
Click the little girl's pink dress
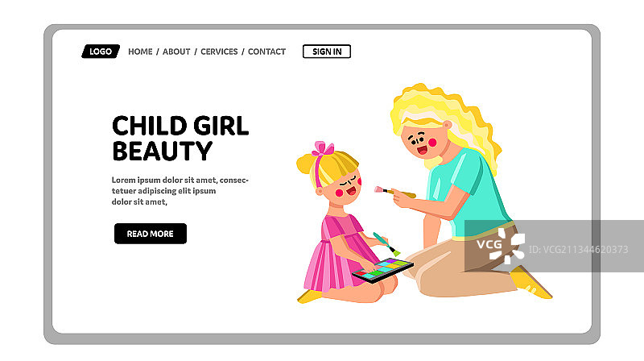(x=336, y=257)
